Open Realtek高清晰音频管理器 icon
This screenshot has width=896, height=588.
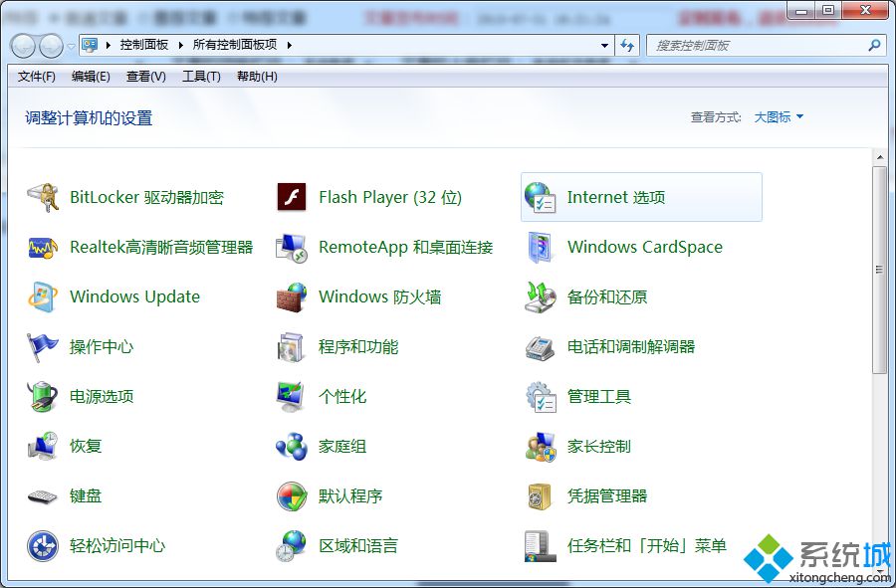pyautogui.click(x=43, y=247)
